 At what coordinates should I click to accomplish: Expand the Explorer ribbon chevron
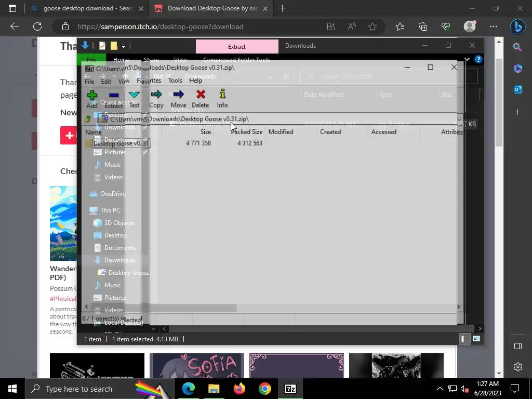coord(467,59)
